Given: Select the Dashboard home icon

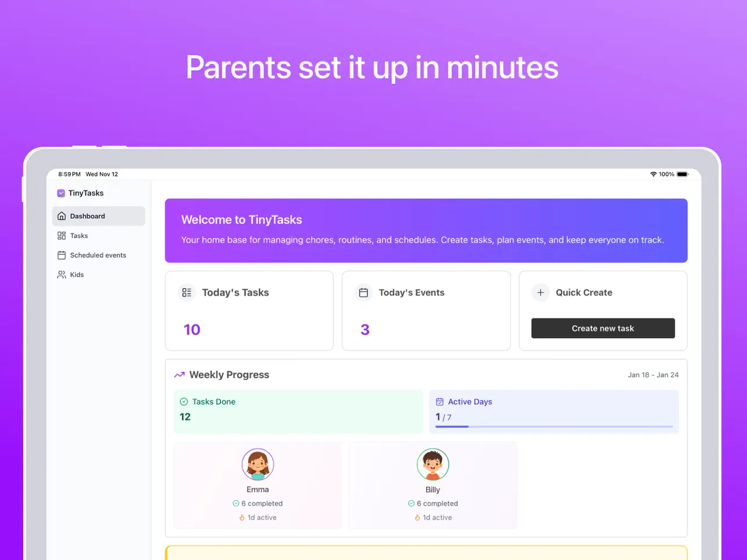Looking at the screenshot, I should coord(62,216).
